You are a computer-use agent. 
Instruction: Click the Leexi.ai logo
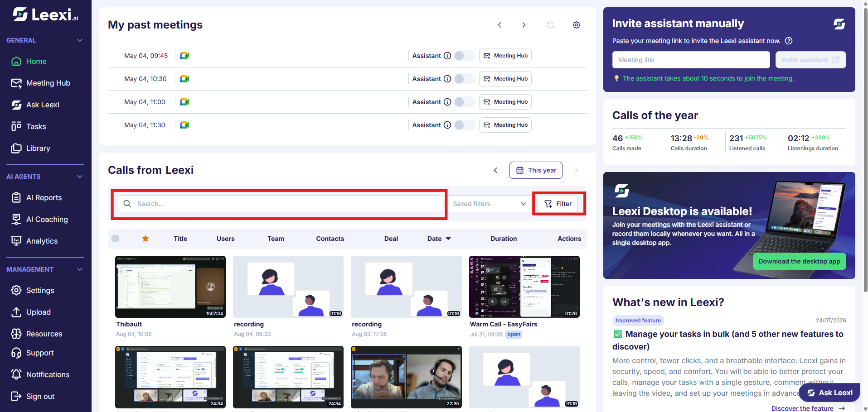click(x=45, y=15)
